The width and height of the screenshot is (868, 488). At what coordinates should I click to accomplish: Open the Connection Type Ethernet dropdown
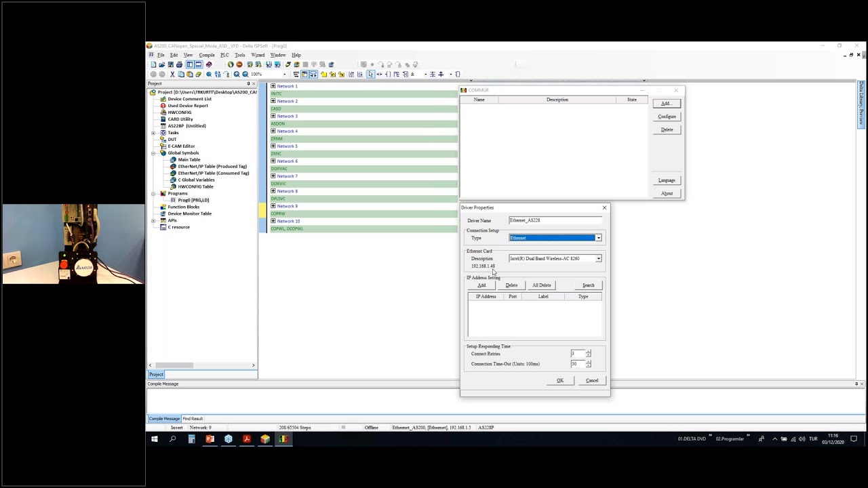coord(598,238)
